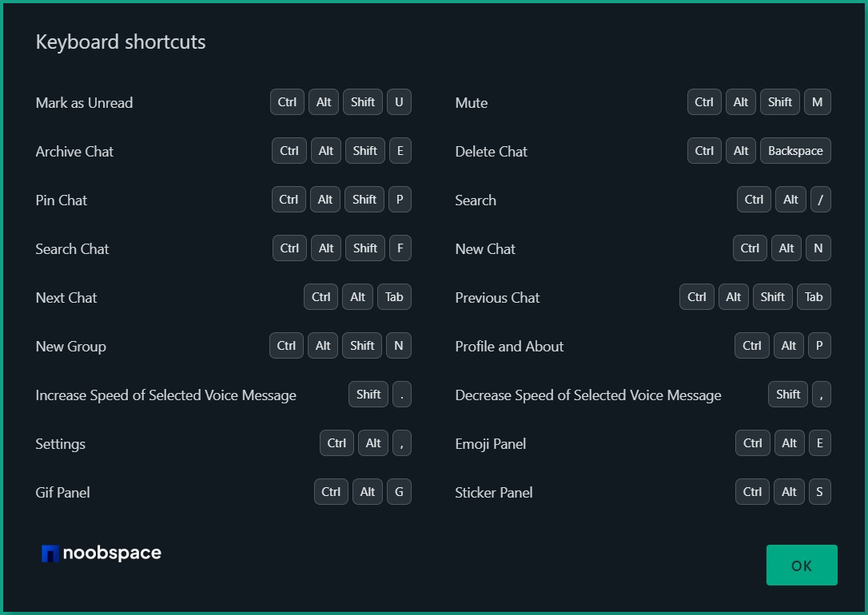Screen dimensions: 868x615
Task: Click the Ctrl key badge beside Mark as Unread
Action: point(286,101)
